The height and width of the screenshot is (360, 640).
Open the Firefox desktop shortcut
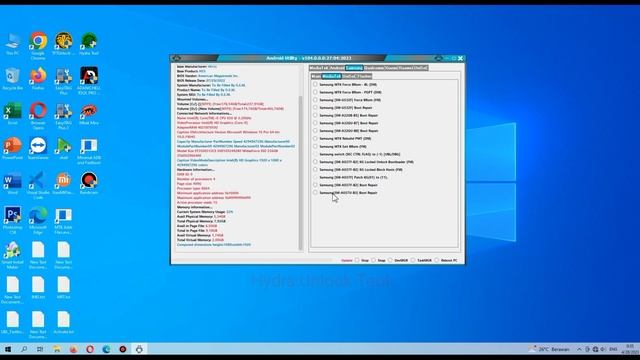[x=38, y=78]
